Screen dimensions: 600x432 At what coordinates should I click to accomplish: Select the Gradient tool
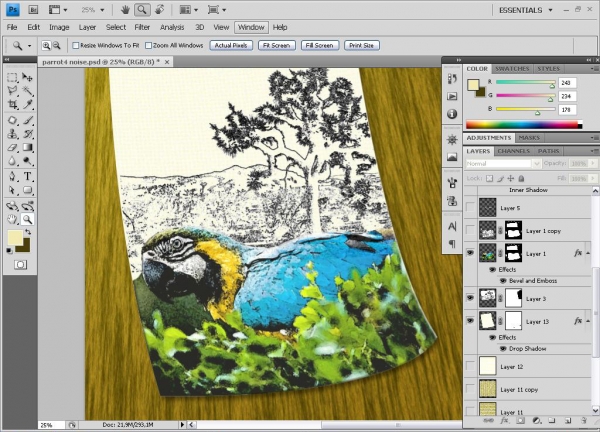coord(27,147)
